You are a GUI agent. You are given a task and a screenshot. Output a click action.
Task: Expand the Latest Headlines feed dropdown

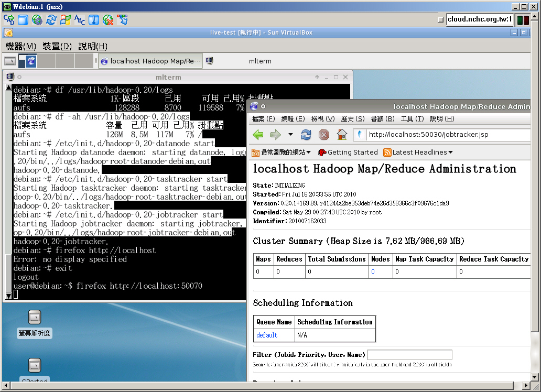coord(418,152)
